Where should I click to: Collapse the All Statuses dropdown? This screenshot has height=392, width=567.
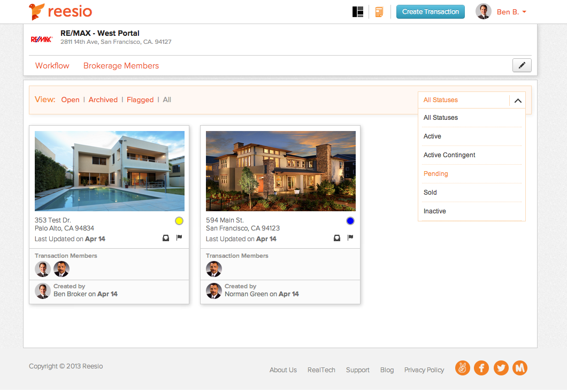(x=517, y=100)
